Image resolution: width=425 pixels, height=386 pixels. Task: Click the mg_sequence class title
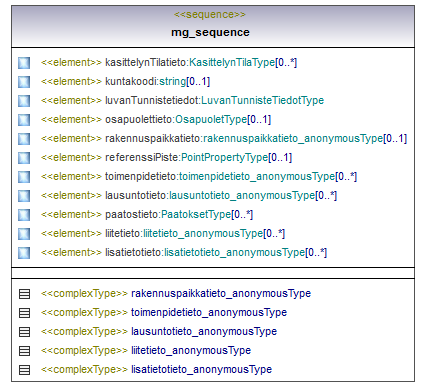(x=210, y=32)
